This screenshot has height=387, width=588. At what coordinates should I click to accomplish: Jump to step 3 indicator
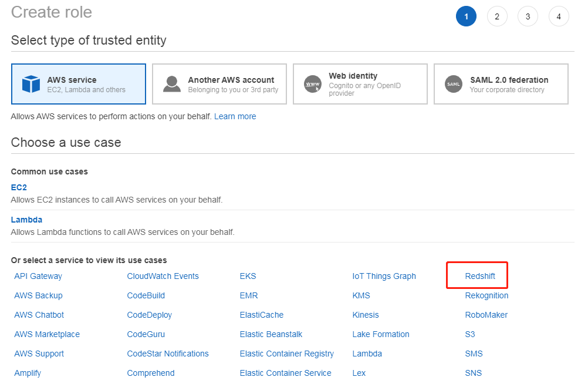tap(528, 16)
